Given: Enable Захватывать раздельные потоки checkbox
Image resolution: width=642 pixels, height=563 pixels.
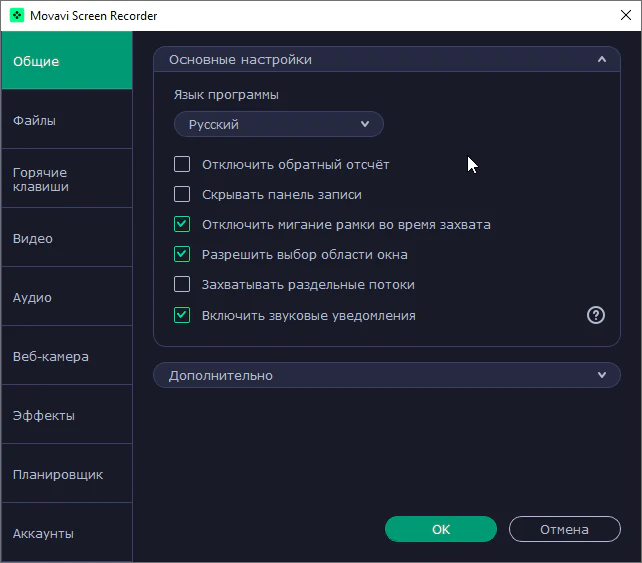Looking at the screenshot, I should click(182, 284).
